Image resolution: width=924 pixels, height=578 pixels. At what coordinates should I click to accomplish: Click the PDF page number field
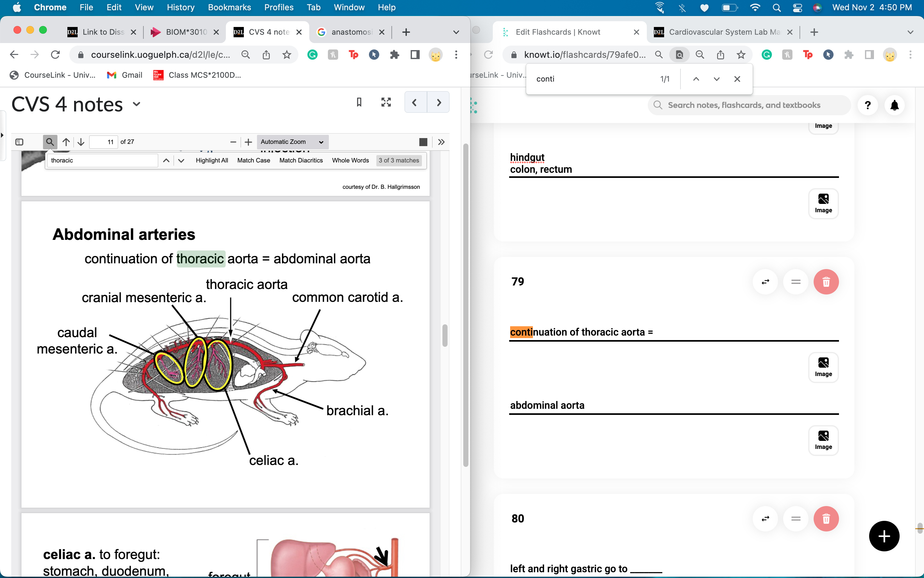click(x=103, y=142)
